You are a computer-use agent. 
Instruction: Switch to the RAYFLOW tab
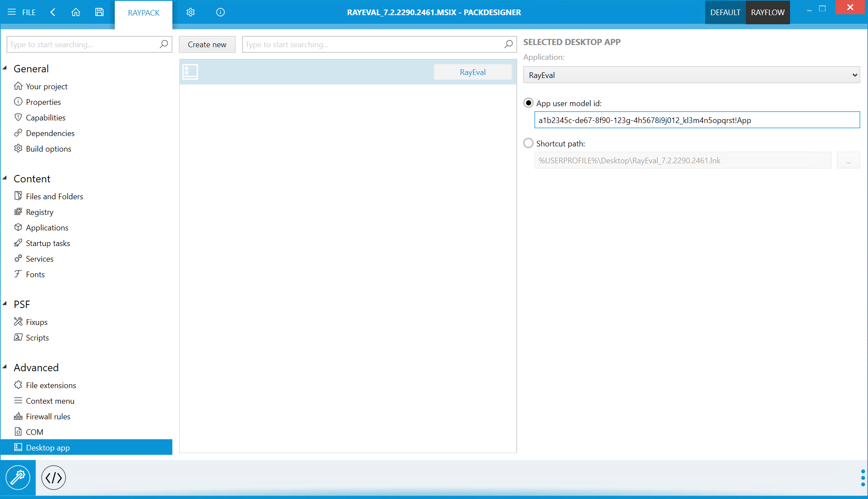[x=769, y=12]
